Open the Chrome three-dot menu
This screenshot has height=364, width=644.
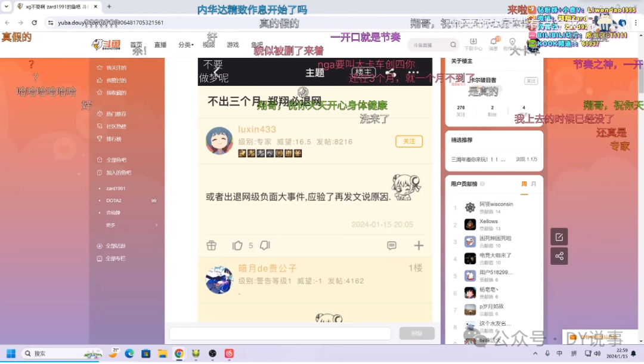(x=636, y=23)
